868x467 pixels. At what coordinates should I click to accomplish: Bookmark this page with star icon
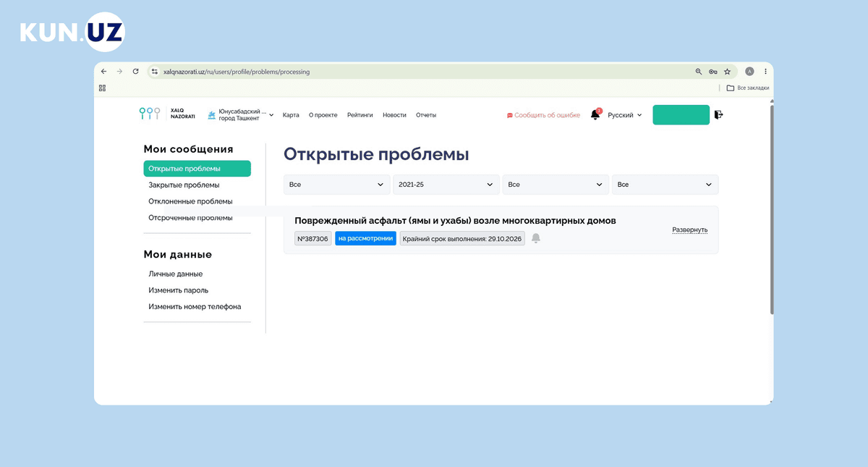click(727, 72)
